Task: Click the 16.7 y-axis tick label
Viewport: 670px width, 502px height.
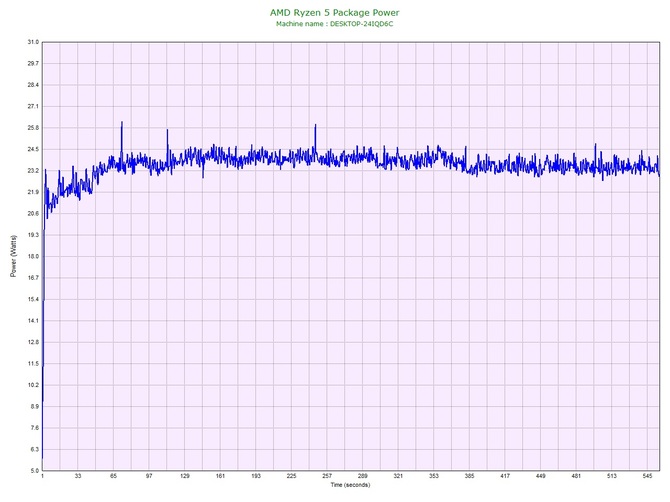Action: click(x=33, y=278)
